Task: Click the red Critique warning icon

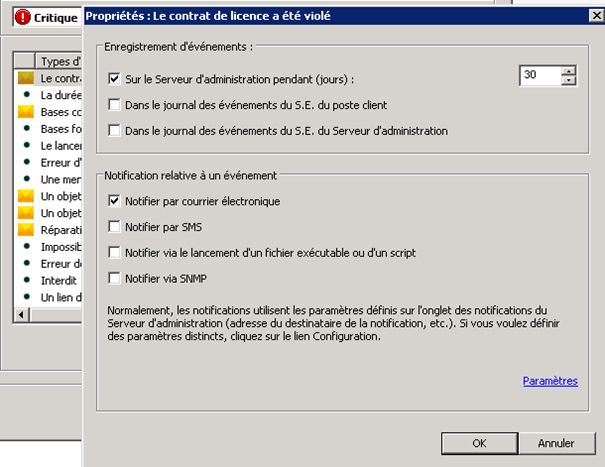Action: click(x=23, y=17)
